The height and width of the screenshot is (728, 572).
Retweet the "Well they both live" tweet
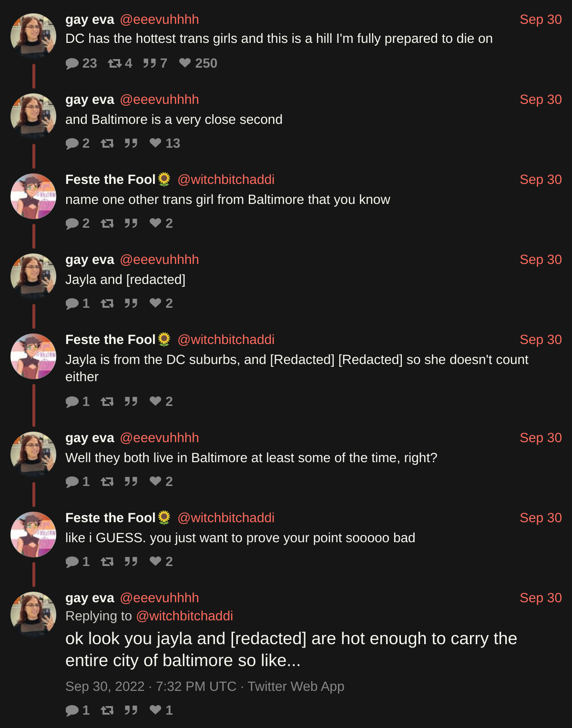click(x=107, y=481)
